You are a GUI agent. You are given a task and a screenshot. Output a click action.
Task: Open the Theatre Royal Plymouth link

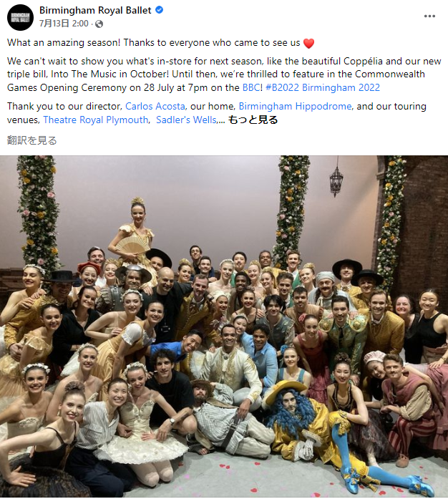click(x=95, y=120)
